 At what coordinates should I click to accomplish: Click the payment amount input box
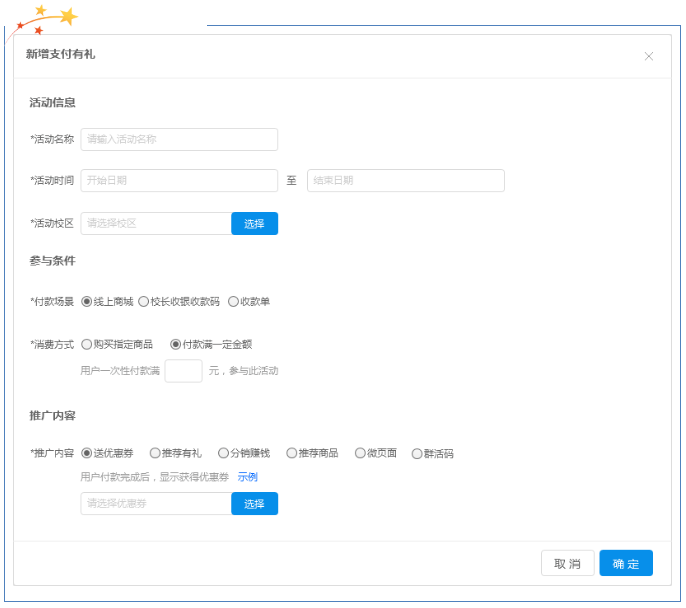(x=183, y=370)
